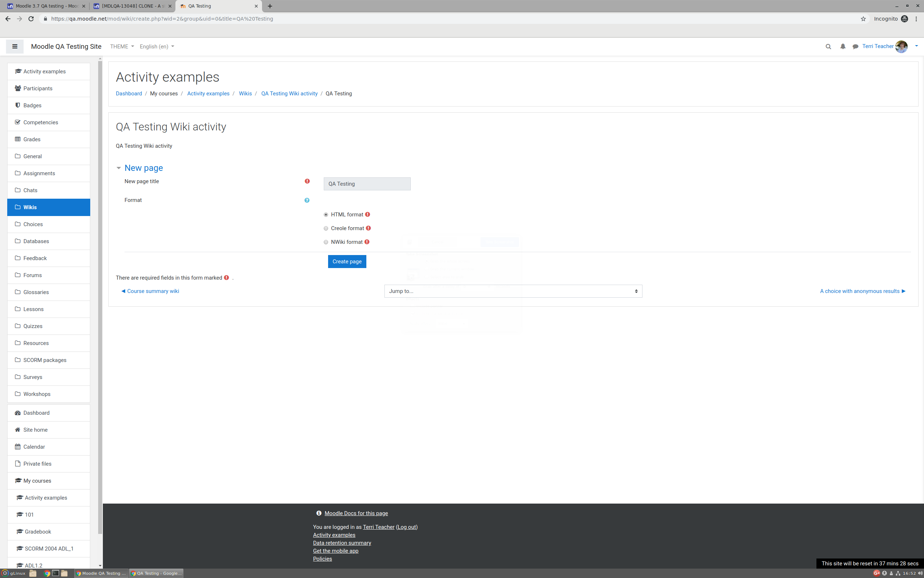Screen dimensions: 924x578
Task: Go to previous activity Course summary wiki
Action: [150, 291]
